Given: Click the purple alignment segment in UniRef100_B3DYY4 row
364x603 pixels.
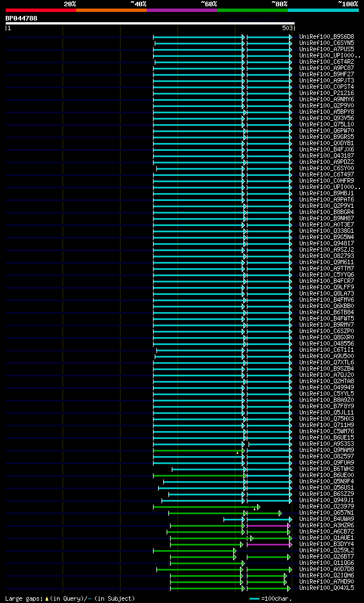Looking at the screenshot, I should point(269,544).
